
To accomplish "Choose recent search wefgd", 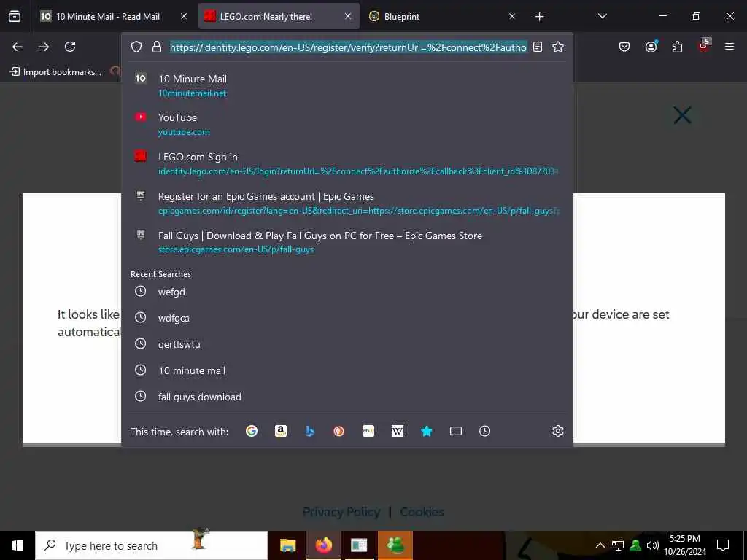I will point(347,292).
